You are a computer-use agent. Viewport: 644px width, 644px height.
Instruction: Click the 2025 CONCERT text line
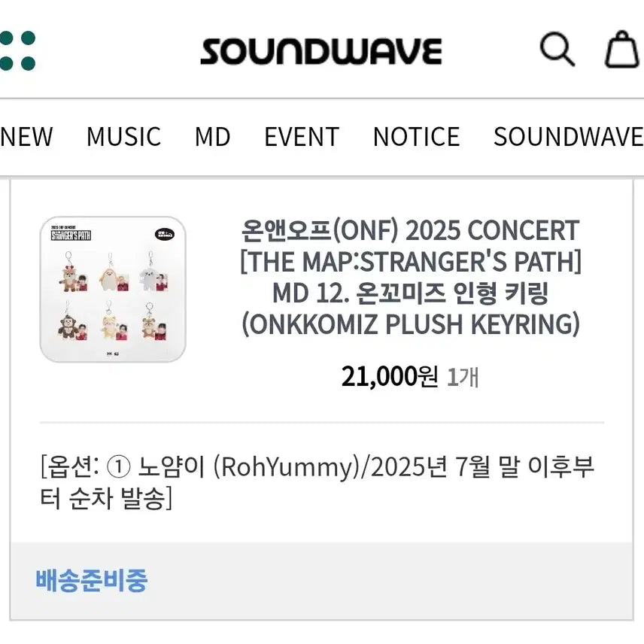click(409, 230)
